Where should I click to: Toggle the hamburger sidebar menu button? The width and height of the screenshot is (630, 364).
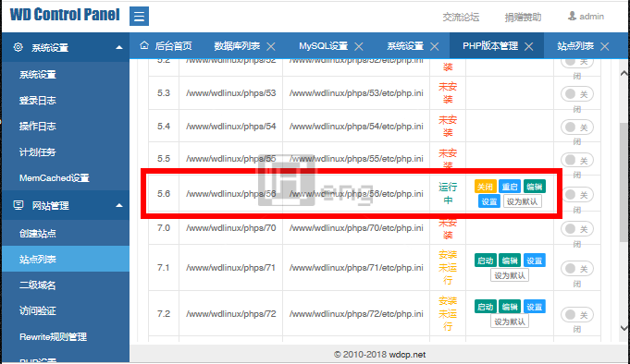click(139, 16)
